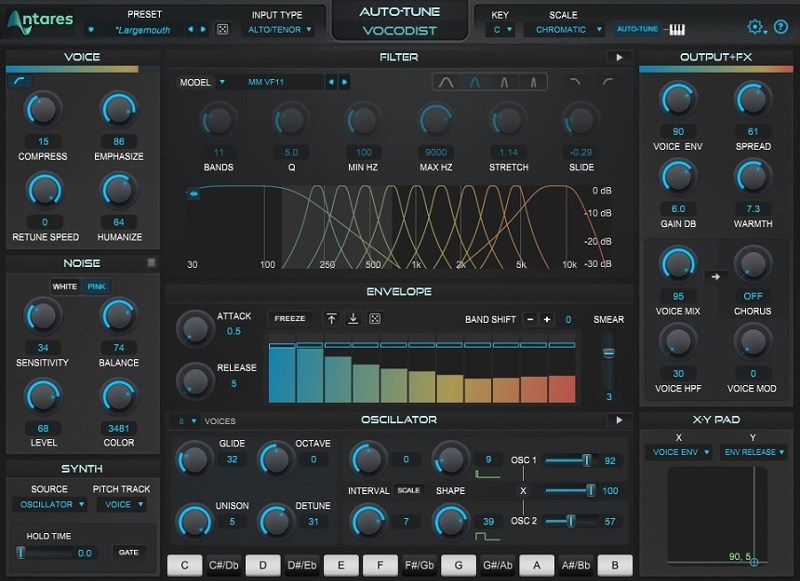Screen dimensions: 800x581
Task: Select the G#/Ab note key at the bottom
Action: click(x=496, y=565)
